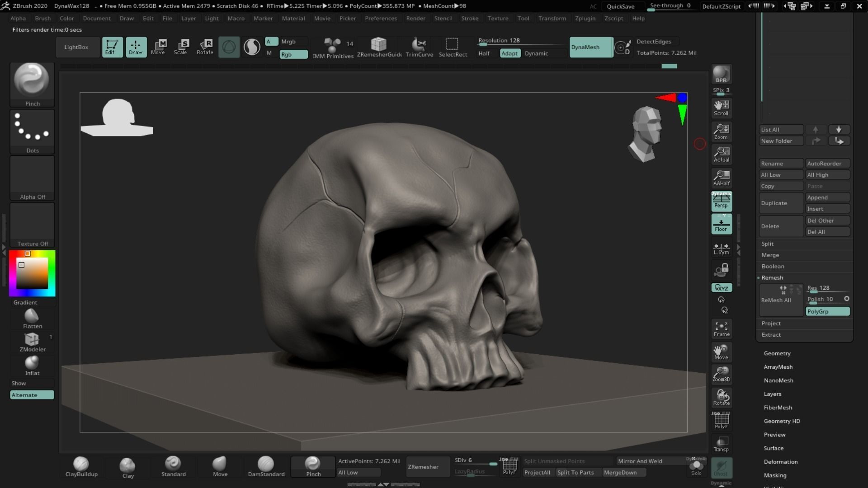This screenshot has height=488, width=868.
Task: Click the DynaMesh button
Action: click(591, 47)
